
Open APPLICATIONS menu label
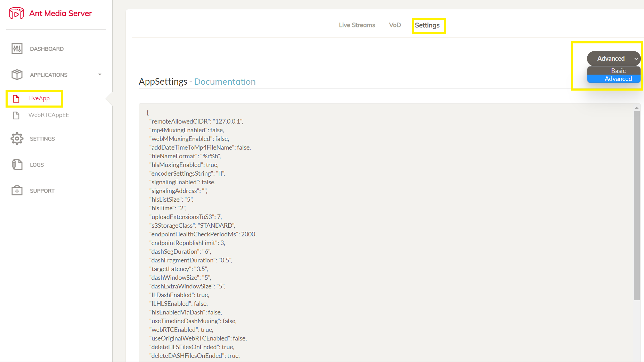pos(49,75)
